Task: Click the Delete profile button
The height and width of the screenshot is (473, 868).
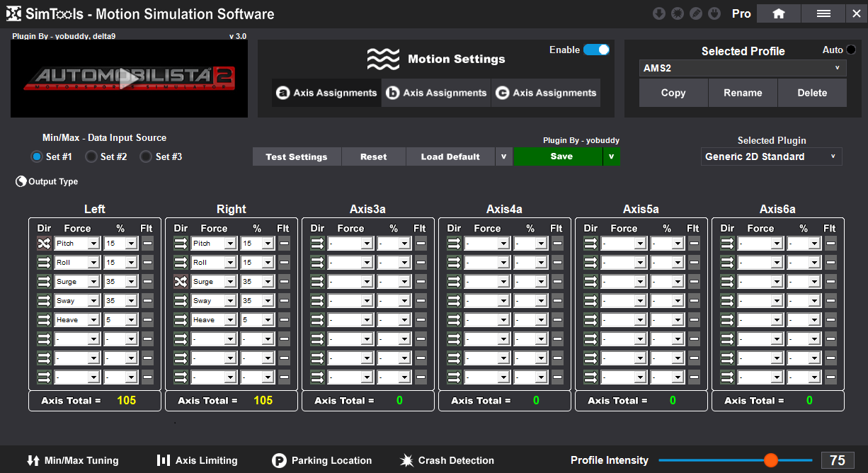Action: click(x=812, y=93)
